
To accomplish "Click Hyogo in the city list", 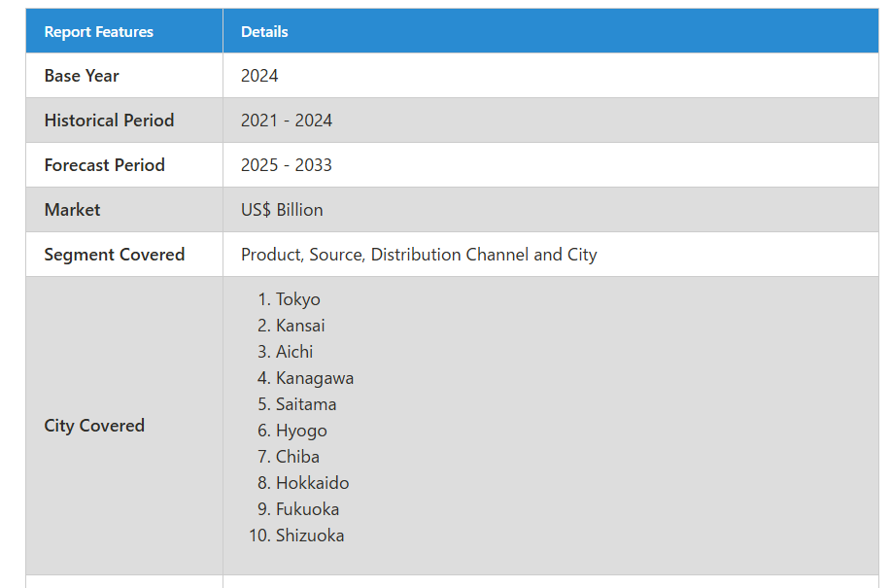I will pyautogui.click(x=301, y=431).
